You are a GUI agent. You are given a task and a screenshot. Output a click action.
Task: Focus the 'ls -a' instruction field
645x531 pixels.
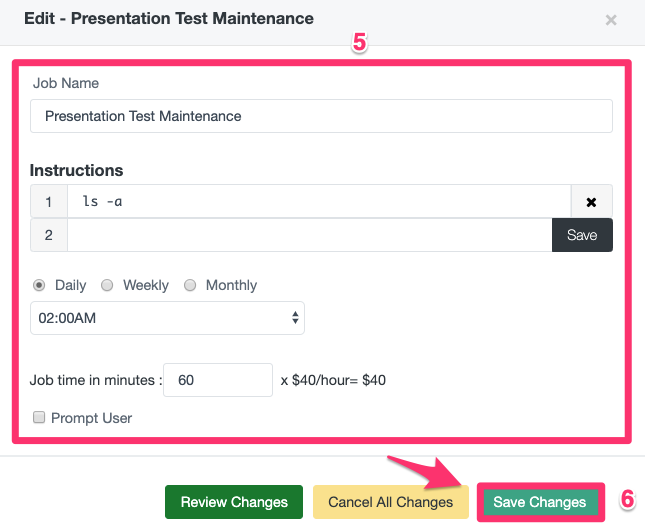[318, 202]
